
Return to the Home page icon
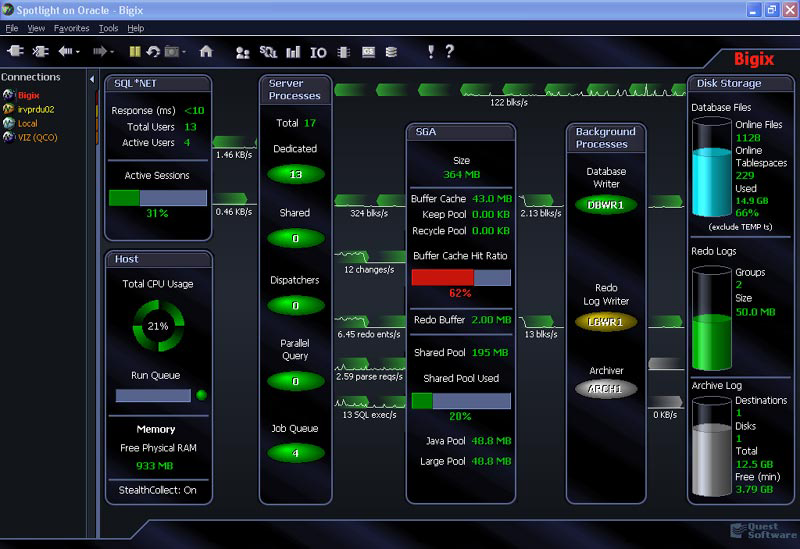206,51
